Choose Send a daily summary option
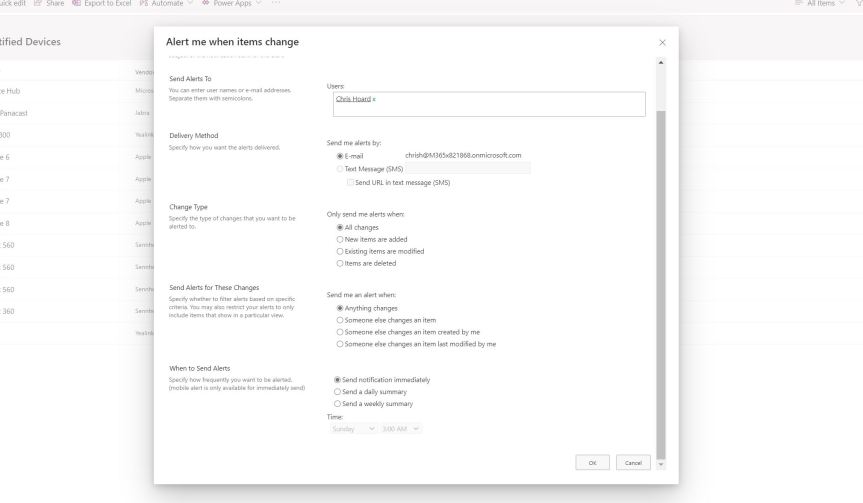Screen dimensions: 863x503 pyautogui.click(x=338, y=392)
